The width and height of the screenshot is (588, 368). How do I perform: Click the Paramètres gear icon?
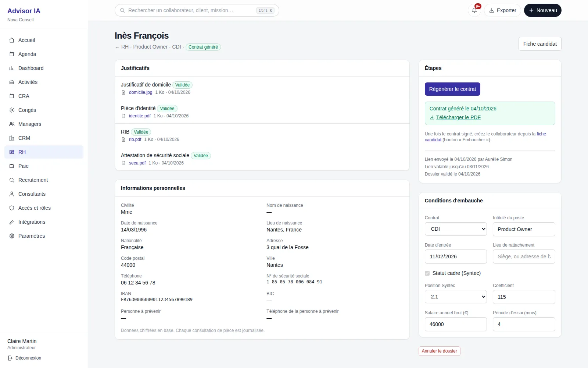pos(12,236)
